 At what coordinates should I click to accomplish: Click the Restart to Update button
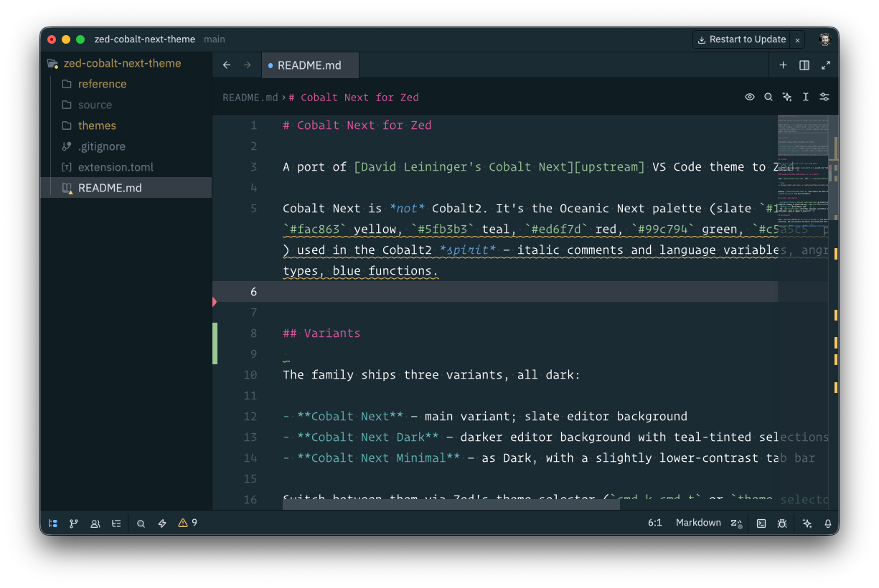tap(741, 39)
